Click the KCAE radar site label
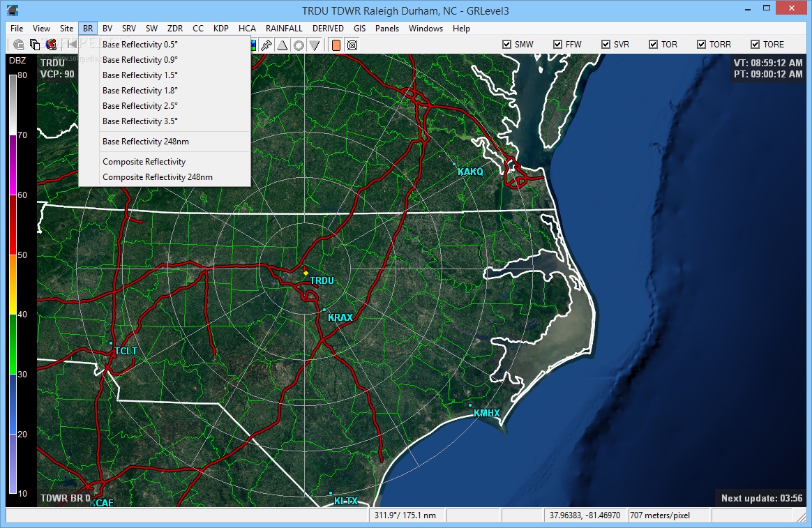 pyautogui.click(x=102, y=503)
